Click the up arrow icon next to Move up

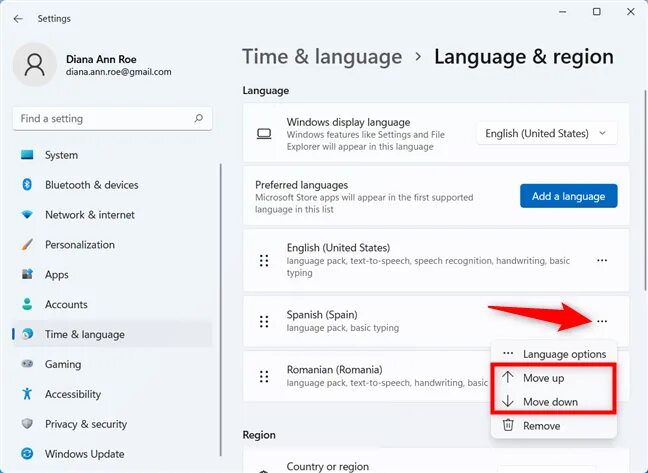tap(508, 377)
